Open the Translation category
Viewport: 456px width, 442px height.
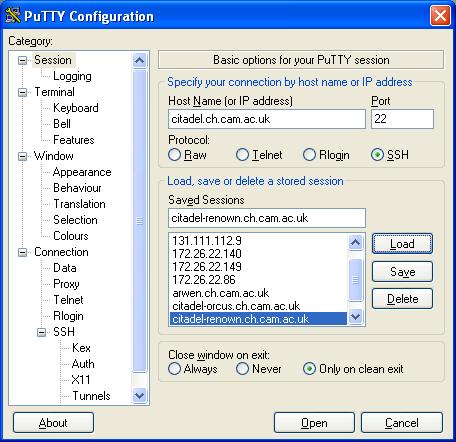click(79, 204)
